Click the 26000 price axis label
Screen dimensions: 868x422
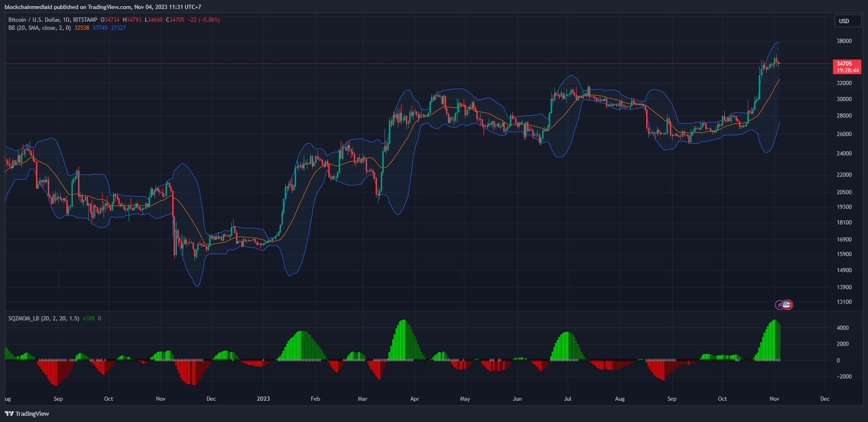pyautogui.click(x=844, y=134)
